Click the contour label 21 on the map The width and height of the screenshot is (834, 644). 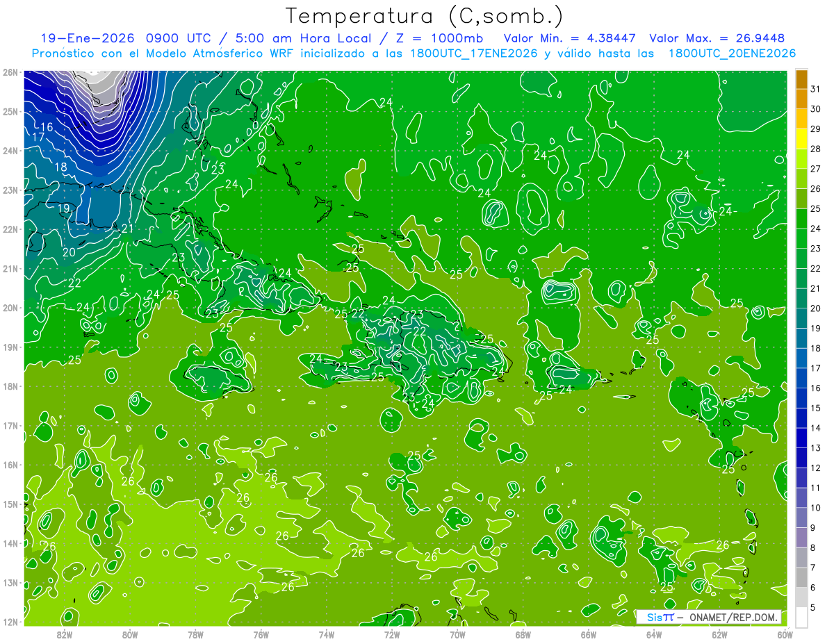click(127, 229)
